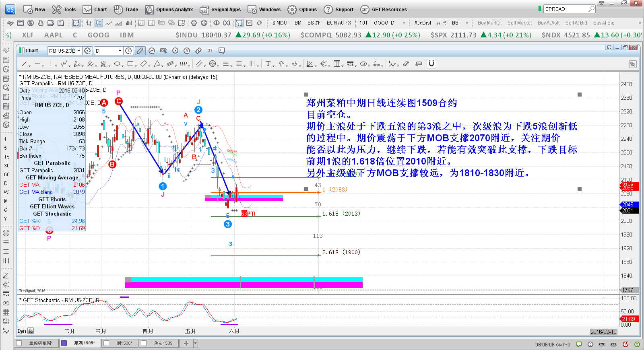Select the MOB tool in drawing toolbar

coord(350,64)
